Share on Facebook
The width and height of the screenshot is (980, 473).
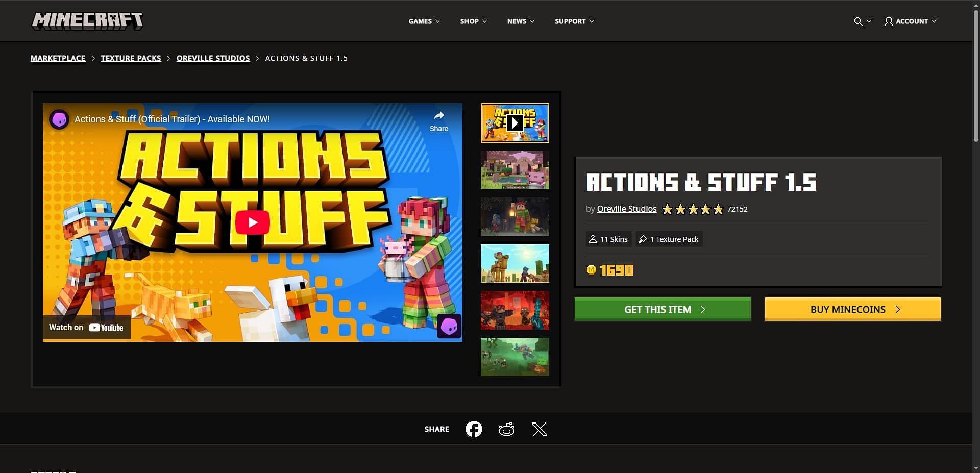click(x=474, y=429)
